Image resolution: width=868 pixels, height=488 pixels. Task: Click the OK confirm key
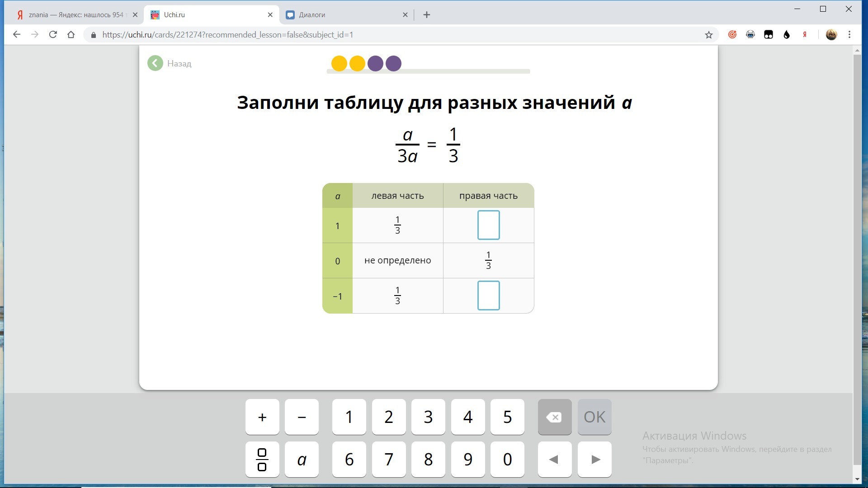click(x=594, y=417)
